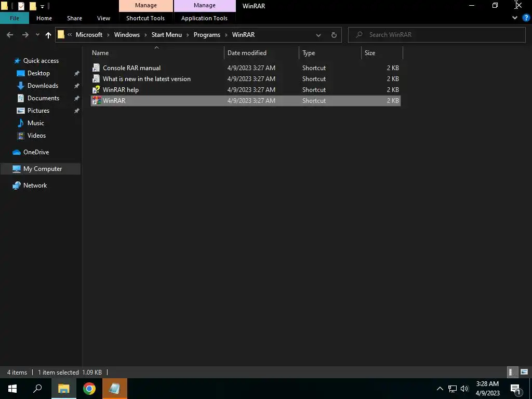
Task: Open the Music folder in sidebar
Action: click(x=36, y=123)
